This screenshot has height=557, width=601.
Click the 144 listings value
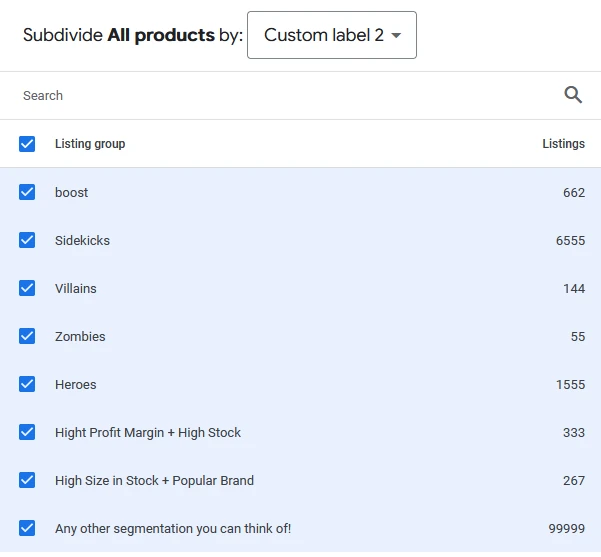(x=574, y=288)
